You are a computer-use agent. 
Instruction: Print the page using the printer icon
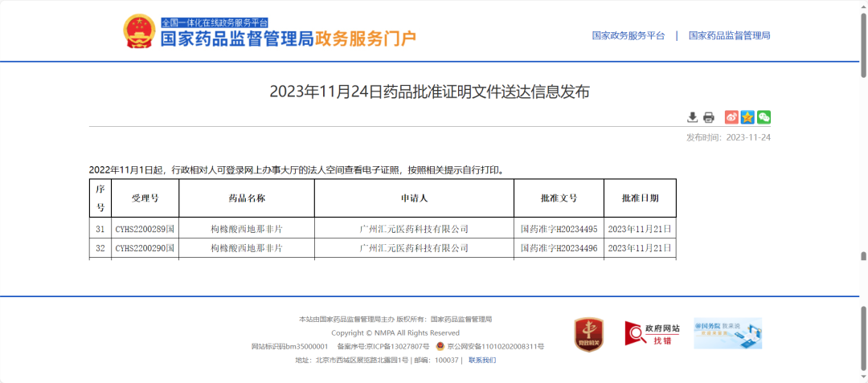coord(708,117)
